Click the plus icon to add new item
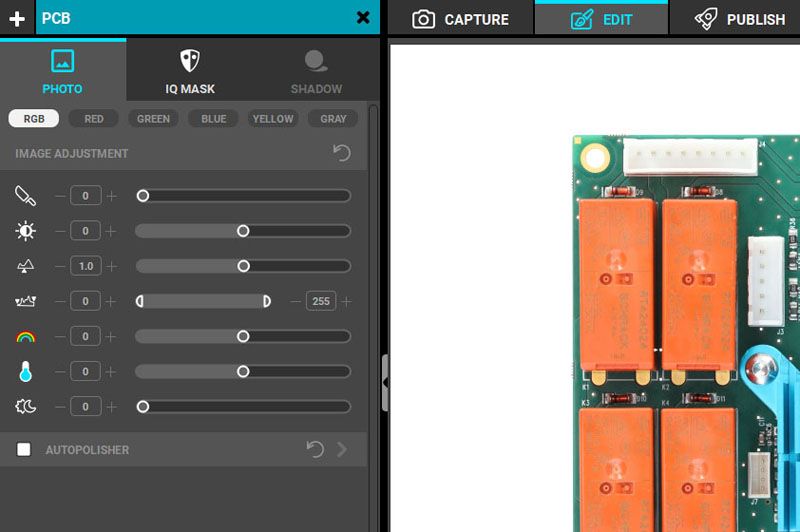The image size is (800, 532). click(x=17, y=18)
